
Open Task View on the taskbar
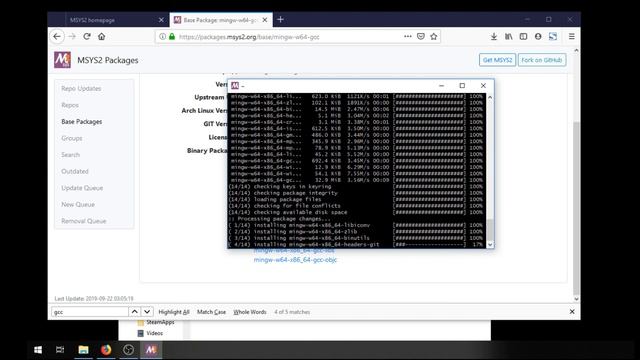tap(60, 350)
